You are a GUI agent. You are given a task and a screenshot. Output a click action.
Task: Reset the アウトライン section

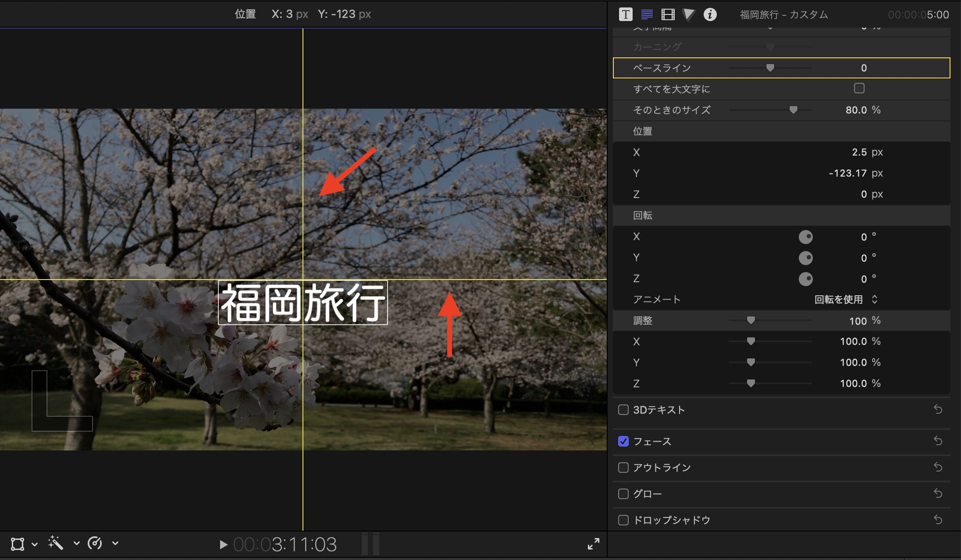[x=938, y=467]
